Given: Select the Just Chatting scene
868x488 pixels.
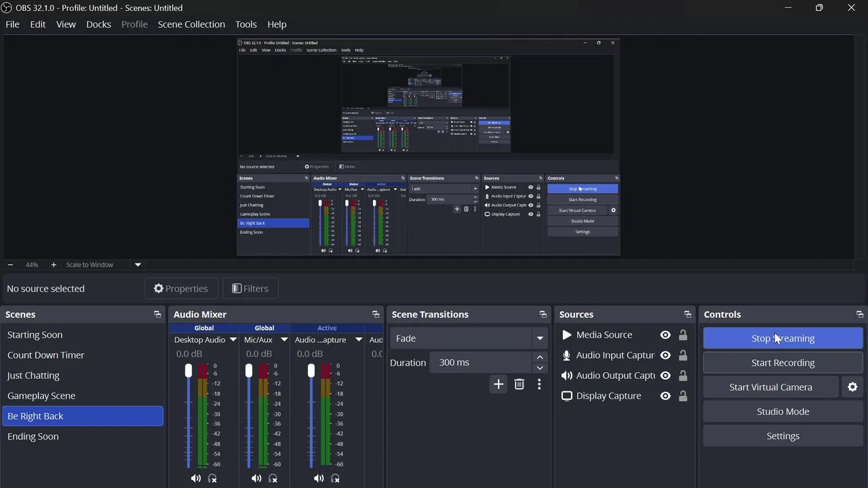Looking at the screenshot, I should pyautogui.click(x=83, y=375).
